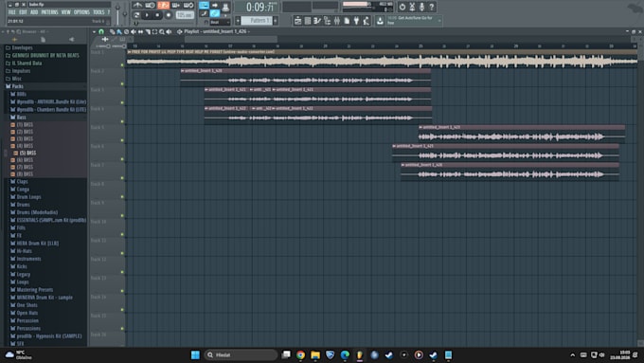Open the PATTERNS menu
This screenshot has width=644, height=363.
pyautogui.click(x=49, y=12)
